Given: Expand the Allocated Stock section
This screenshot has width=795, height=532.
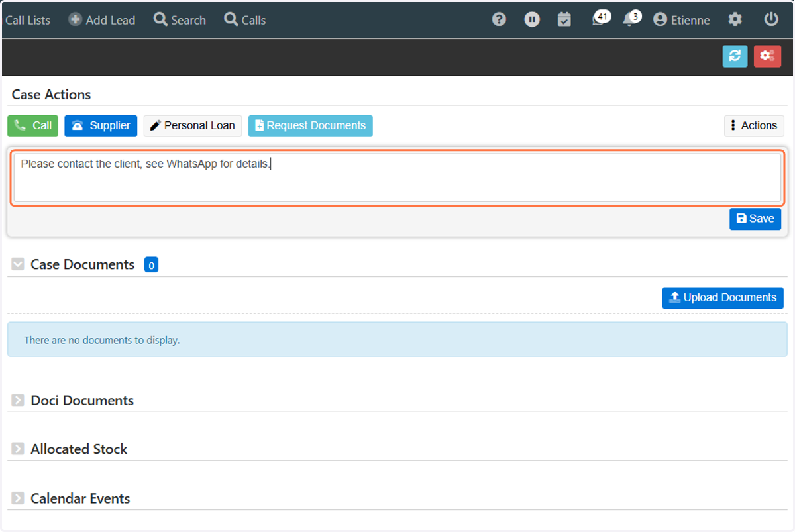Looking at the screenshot, I should pos(18,449).
